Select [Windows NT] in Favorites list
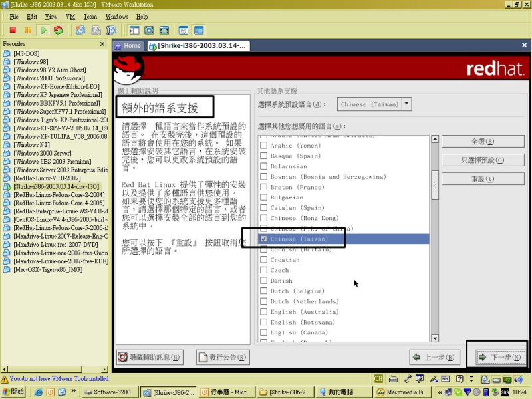Image resolution: width=532 pixels, height=399 pixels. tap(31, 145)
